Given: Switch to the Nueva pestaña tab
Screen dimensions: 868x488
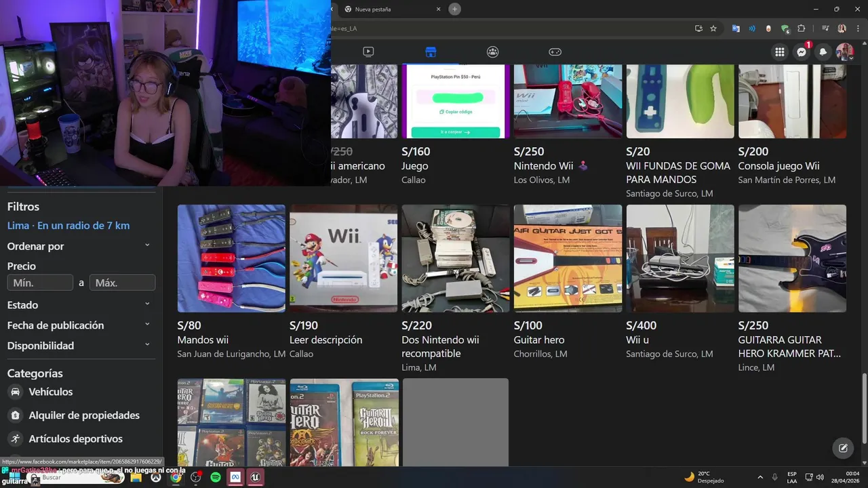Looking at the screenshot, I should click(390, 9).
